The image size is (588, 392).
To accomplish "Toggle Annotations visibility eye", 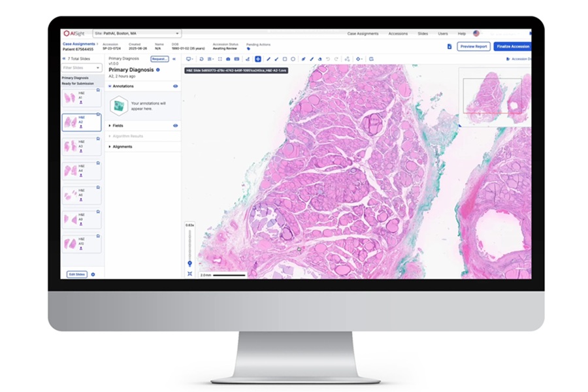I will click(176, 86).
